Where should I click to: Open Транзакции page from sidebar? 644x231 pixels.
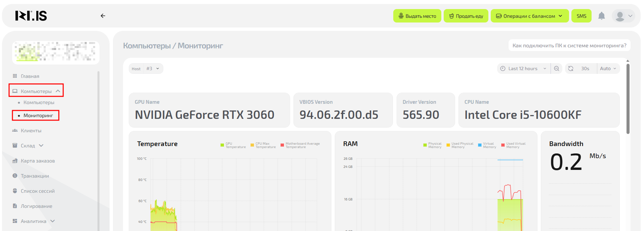pos(35,176)
